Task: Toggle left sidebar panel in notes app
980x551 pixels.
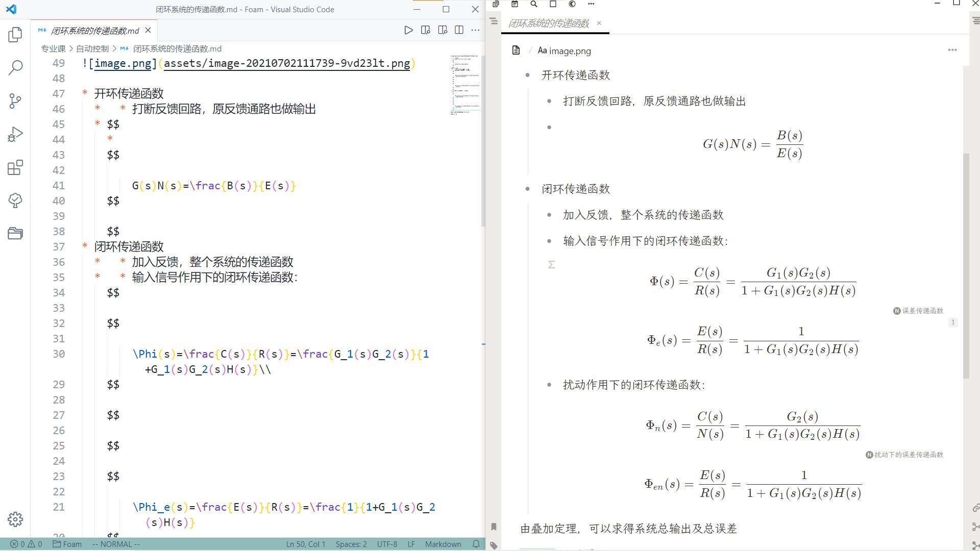Action: [x=494, y=21]
